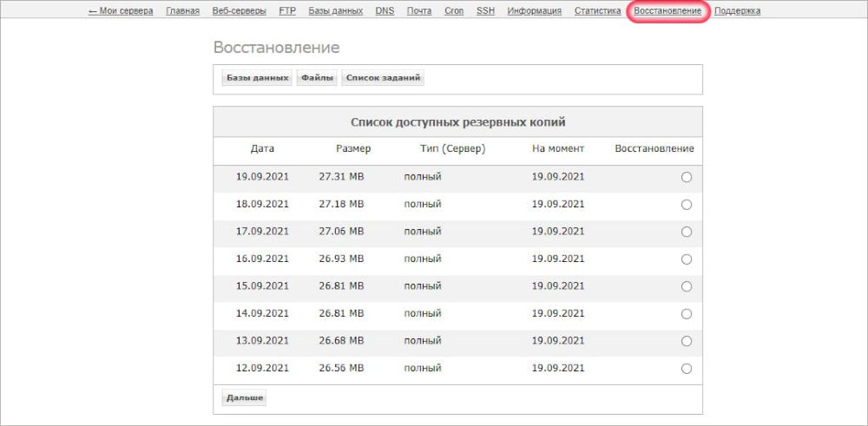Click the Восстановление column header
The height and width of the screenshot is (426, 868).
(654, 149)
